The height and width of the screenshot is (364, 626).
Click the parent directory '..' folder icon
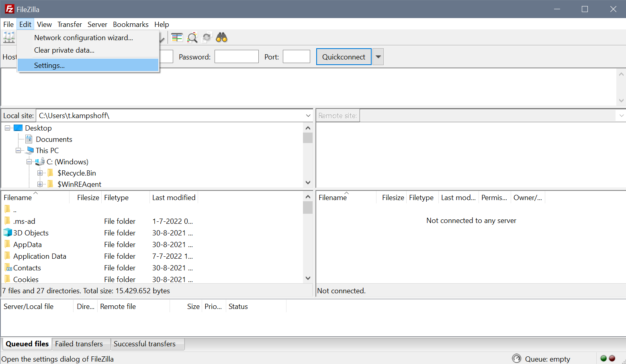8,209
